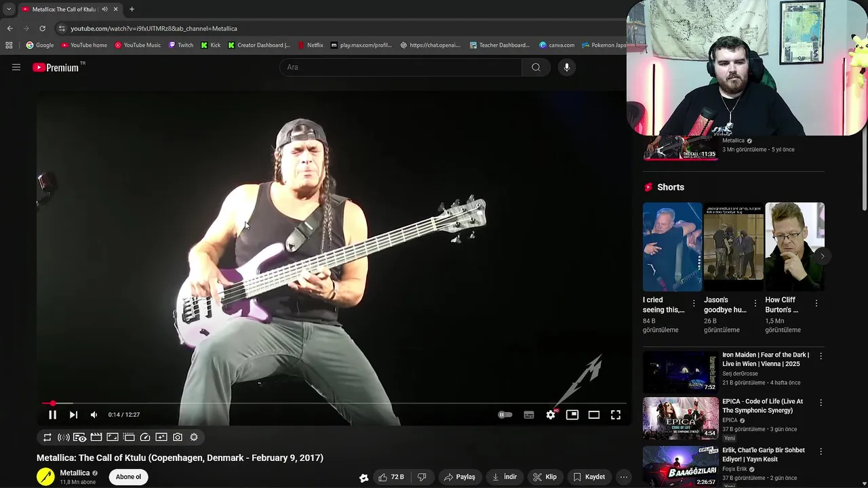Open options for How Cliff Burton's short
This screenshot has height=488, width=868.
pyautogui.click(x=816, y=304)
